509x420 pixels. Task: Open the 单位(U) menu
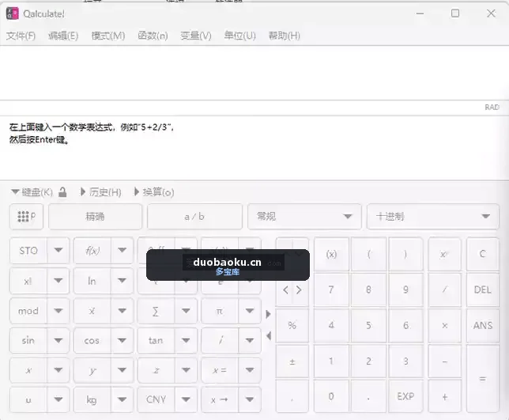(x=240, y=36)
